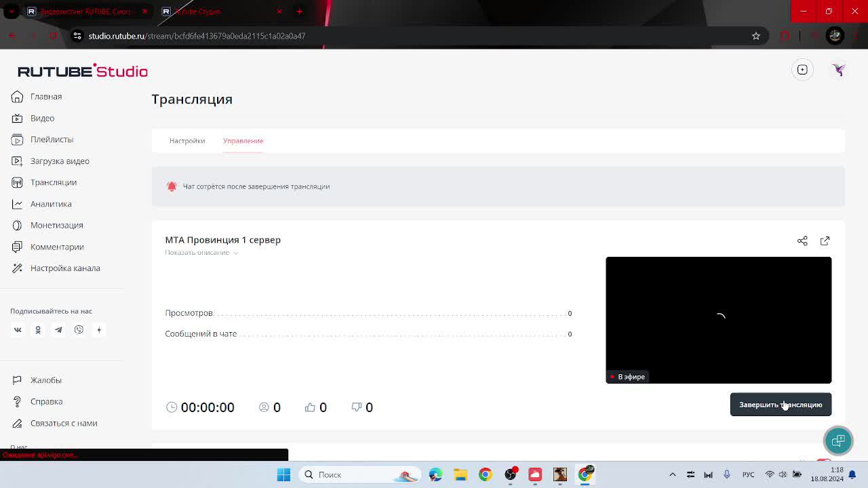Image resolution: width=868 pixels, height=488 pixels.
Task: Close the RUTUBE Студия browser tab
Action: point(279,12)
